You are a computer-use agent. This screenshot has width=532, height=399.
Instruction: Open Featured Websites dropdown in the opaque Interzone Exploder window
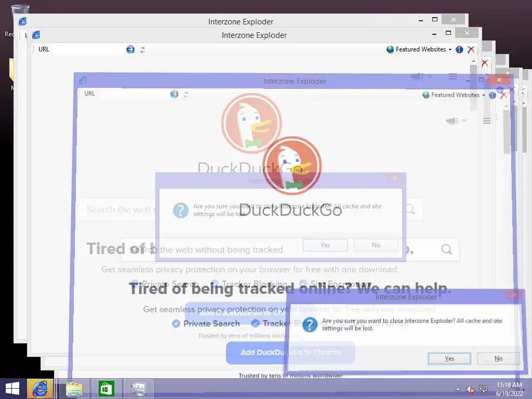(x=423, y=49)
